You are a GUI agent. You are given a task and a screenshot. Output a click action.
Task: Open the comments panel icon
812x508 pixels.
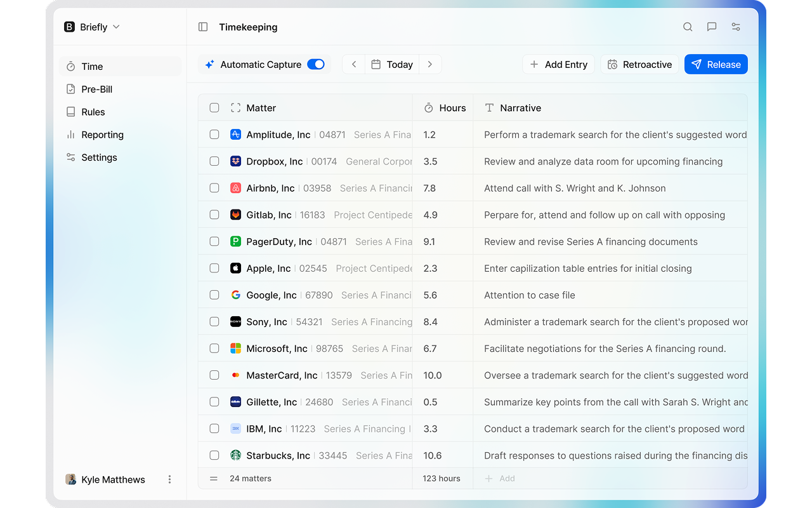pos(711,27)
